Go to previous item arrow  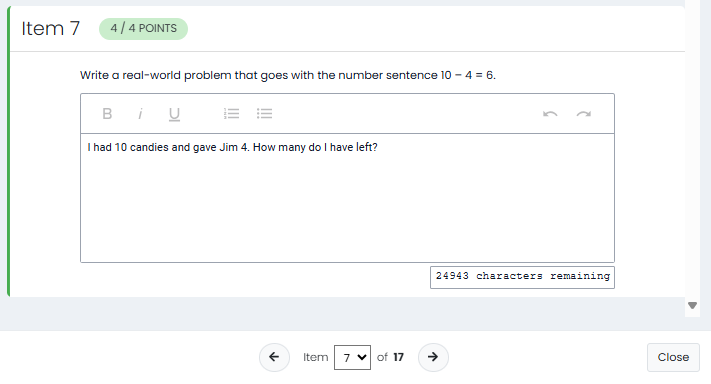274,357
